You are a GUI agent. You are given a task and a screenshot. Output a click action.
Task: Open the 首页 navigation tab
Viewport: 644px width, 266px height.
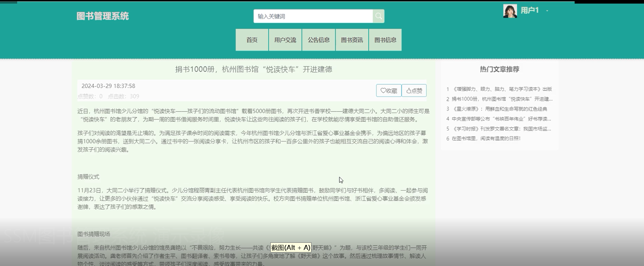coord(252,40)
